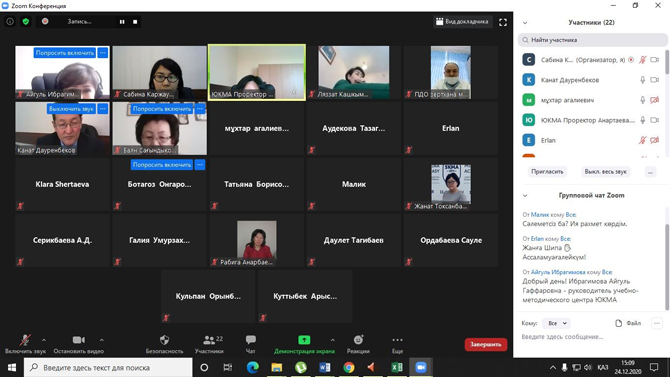Viewport: 670px width, 377px height.
Task: Collapse the Участники panel chevron
Action: click(x=525, y=23)
